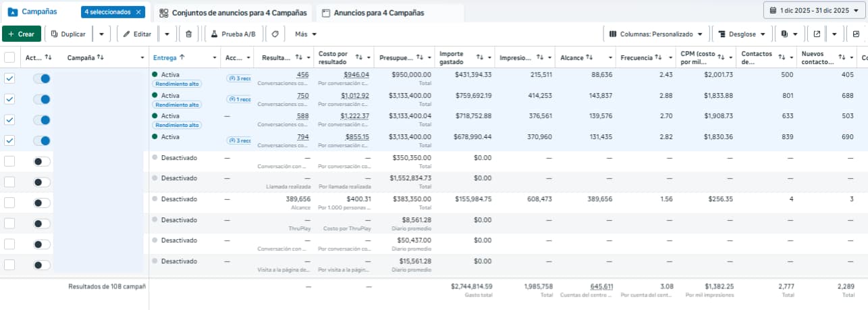
Task: Open Conjuntos de anuncios para 4 Campañas tab
Action: (x=234, y=13)
